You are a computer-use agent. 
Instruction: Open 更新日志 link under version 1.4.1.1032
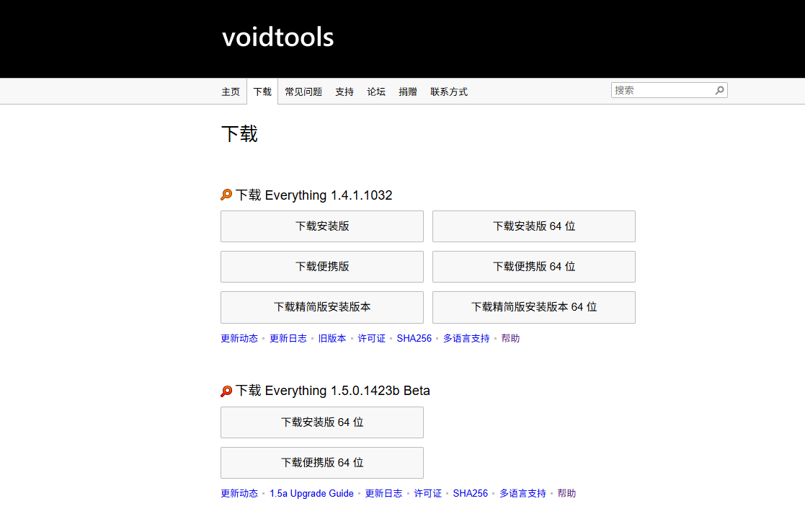pos(288,338)
